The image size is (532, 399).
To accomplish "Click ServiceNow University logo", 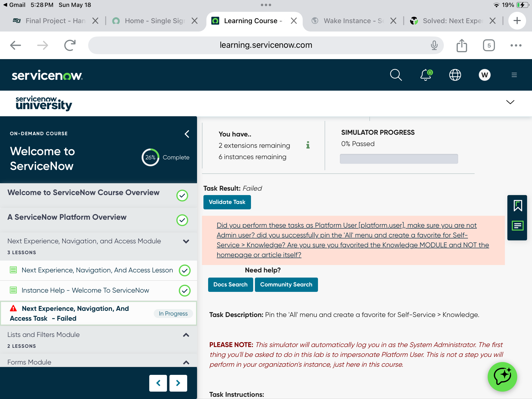I will coord(44,103).
